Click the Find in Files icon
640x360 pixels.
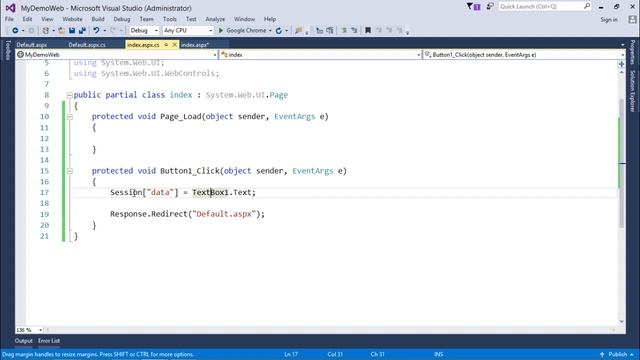coord(298,31)
